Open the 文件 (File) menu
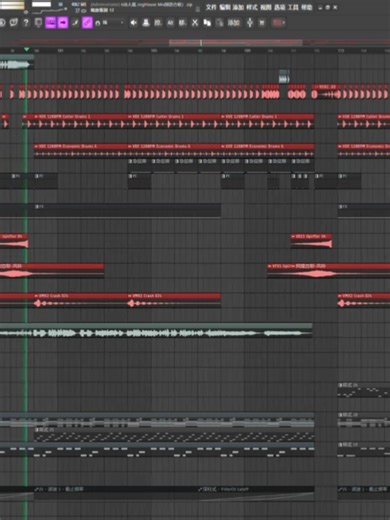Screen dimensions: 390x520 (211, 7)
